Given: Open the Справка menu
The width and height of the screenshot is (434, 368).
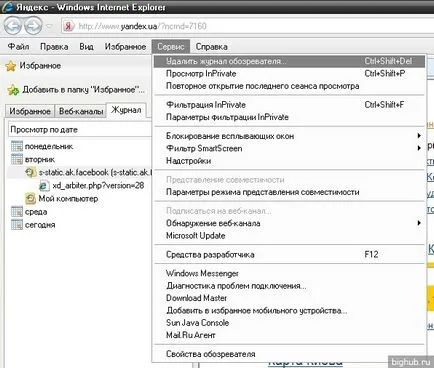Looking at the screenshot, I should 212,47.
